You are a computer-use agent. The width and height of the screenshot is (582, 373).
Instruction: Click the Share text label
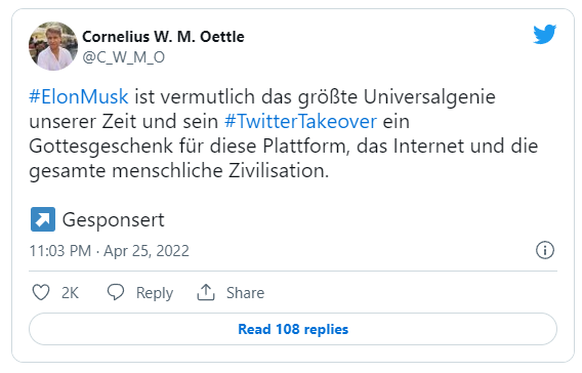[245, 292]
